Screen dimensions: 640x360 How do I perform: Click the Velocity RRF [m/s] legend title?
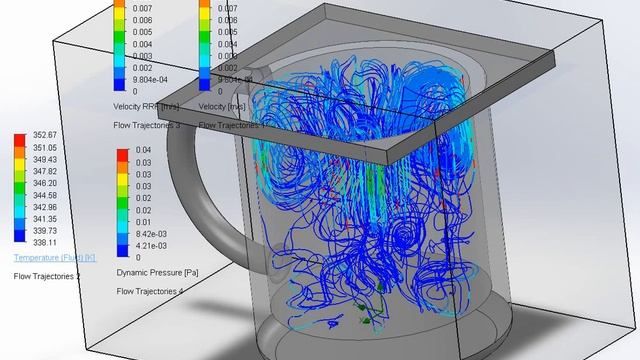(x=146, y=107)
